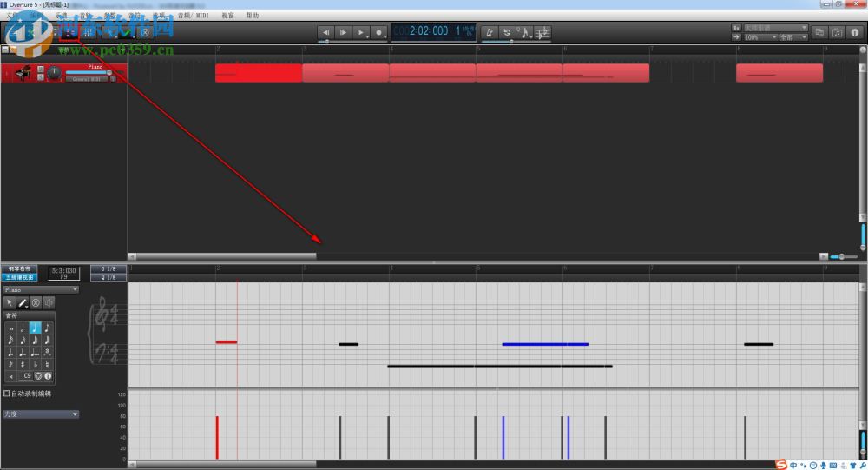Viewport: 868px width, 470px height.
Task: Open the 帮助 menu
Action: click(253, 16)
